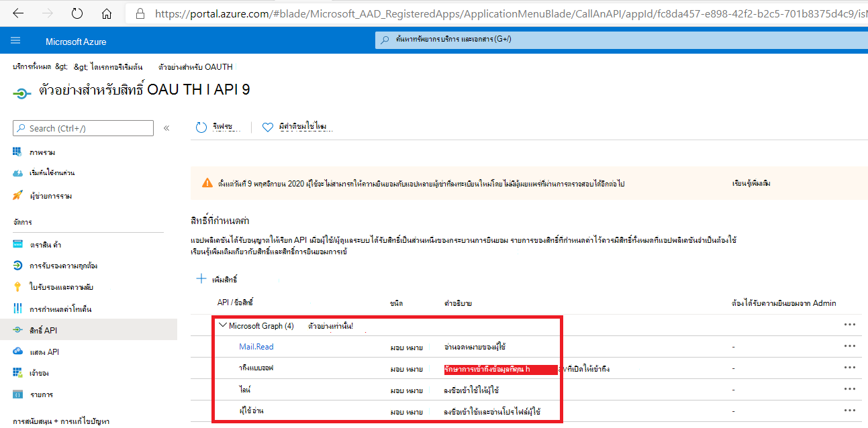Viewport: 868px width, 428px height.
Task: Focus the Azure top search box
Action: pos(621,40)
